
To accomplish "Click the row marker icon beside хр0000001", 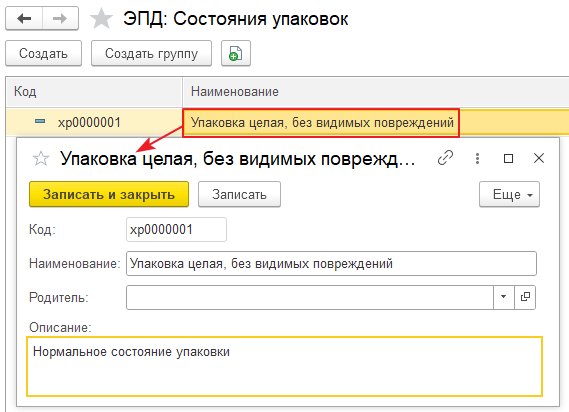I will (x=40, y=121).
